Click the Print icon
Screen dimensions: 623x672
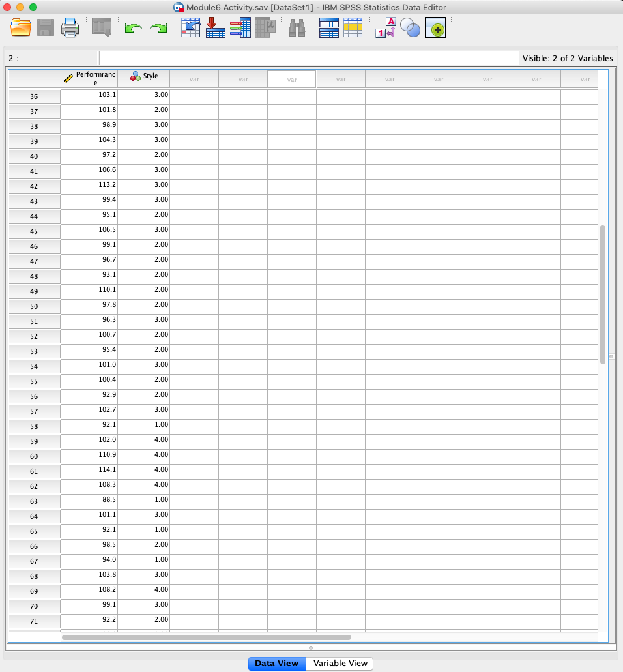pyautogui.click(x=70, y=27)
